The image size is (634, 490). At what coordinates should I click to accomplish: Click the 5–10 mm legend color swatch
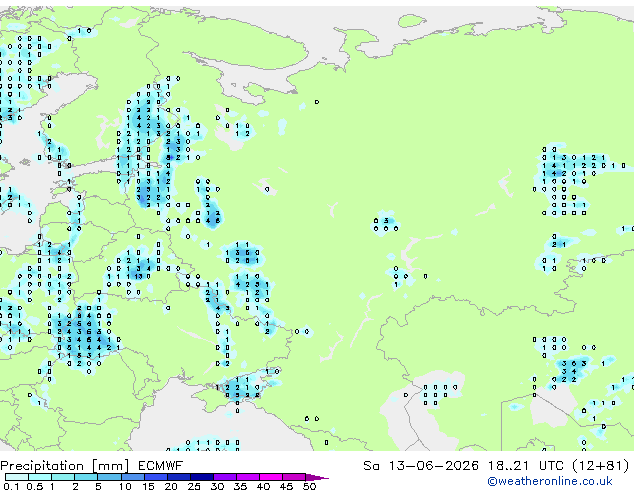point(109,477)
